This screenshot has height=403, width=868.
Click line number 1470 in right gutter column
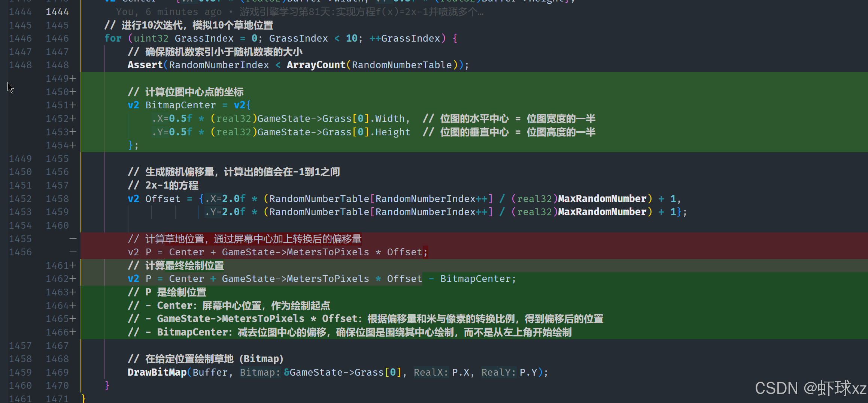(x=57, y=385)
